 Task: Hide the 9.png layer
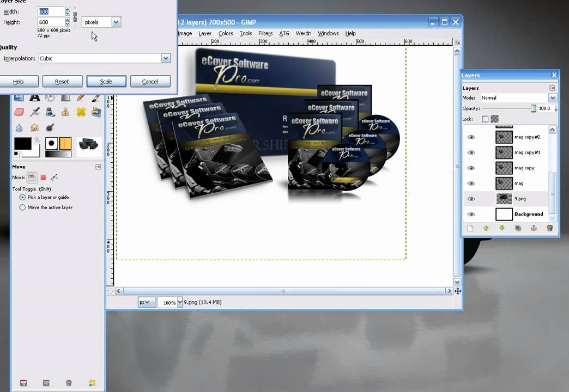tap(471, 199)
